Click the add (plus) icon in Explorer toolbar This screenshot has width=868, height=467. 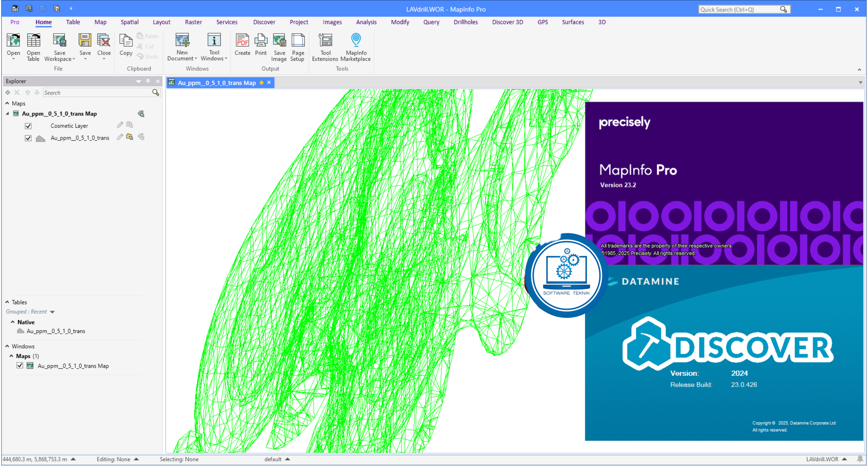[8, 92]
